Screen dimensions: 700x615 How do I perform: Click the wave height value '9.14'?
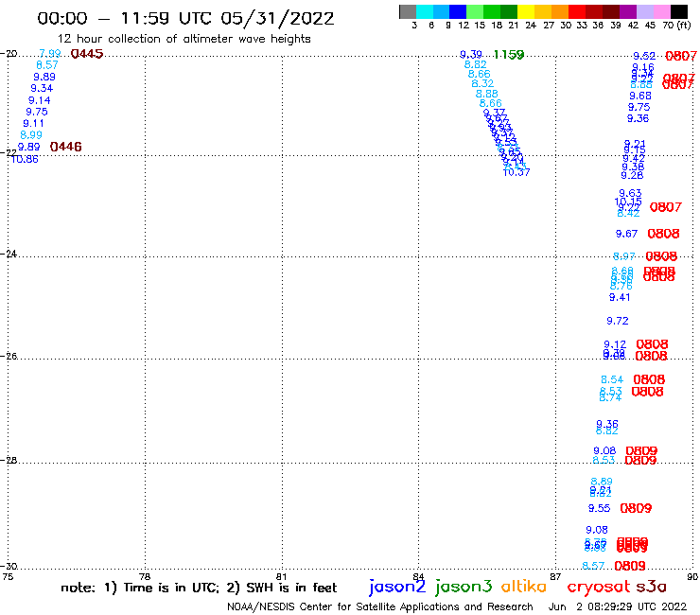coord(40,100)
